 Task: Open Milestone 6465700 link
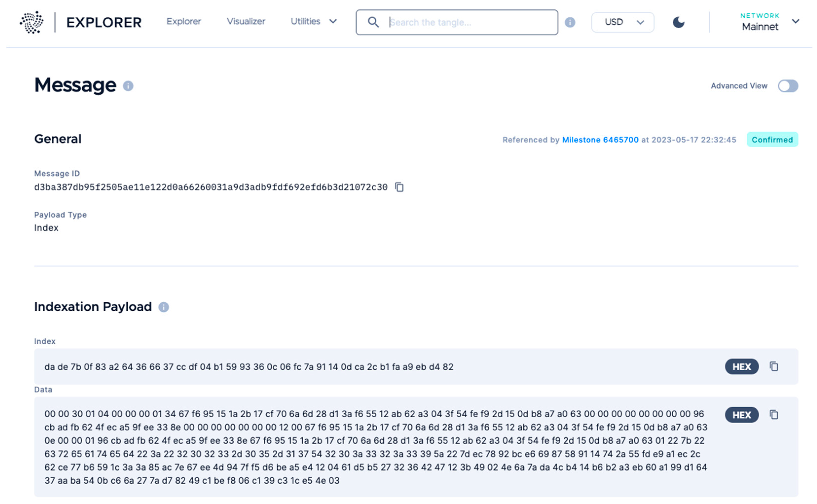click(600, 140)
